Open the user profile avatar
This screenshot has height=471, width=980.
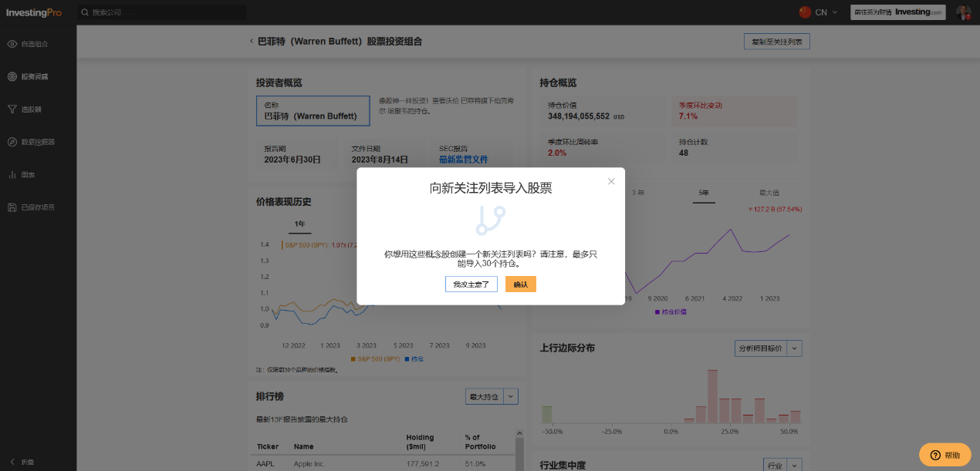[x=963, y=12]
